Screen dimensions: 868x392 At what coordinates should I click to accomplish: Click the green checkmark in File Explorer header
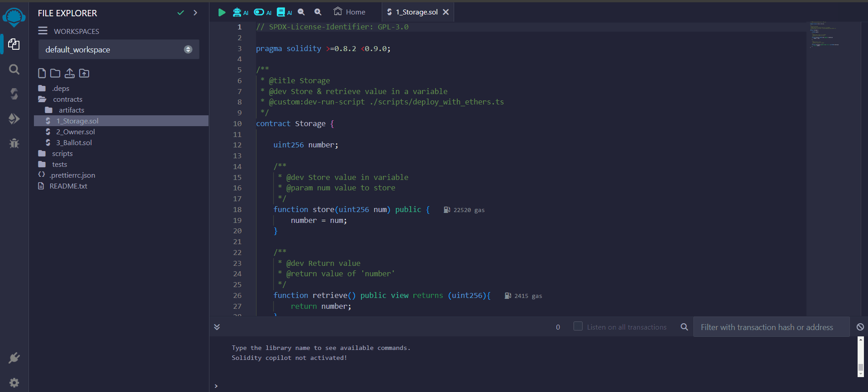click(180, 13)
